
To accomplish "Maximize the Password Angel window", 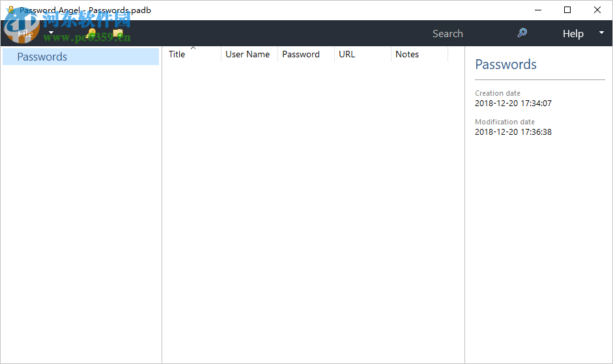I will (567, 10).
